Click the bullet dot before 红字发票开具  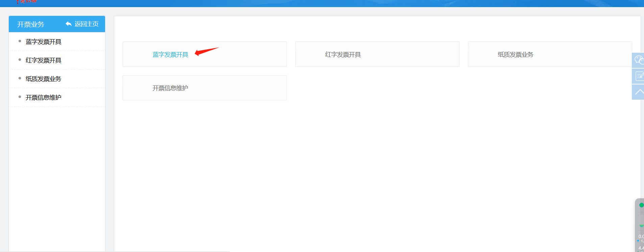tap(20, 60)
